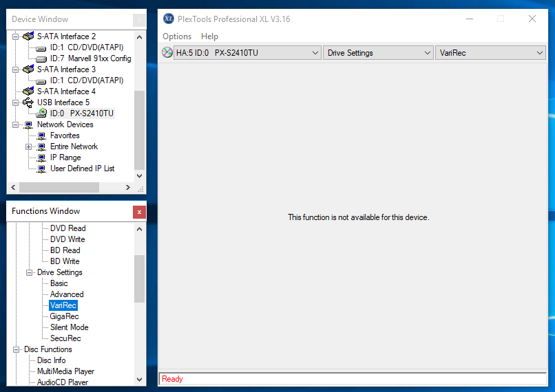Select MultiMedia Player function
555x392 pixels.
coord(66,371)
